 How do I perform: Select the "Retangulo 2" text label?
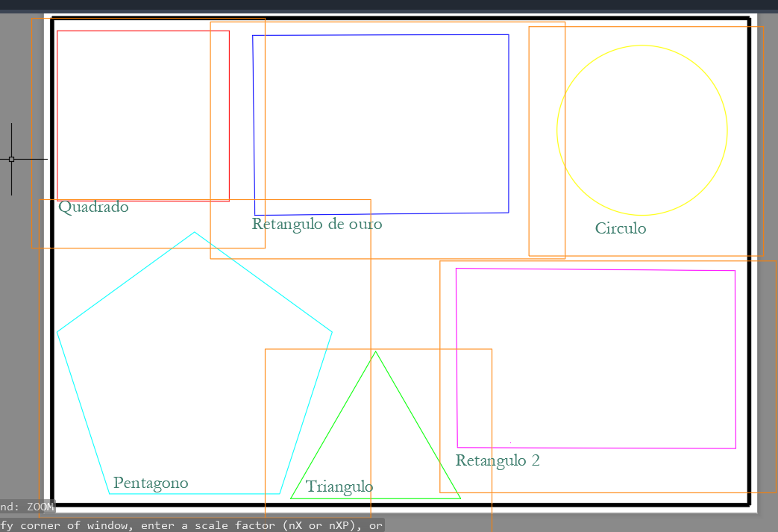tap(498, 460)
